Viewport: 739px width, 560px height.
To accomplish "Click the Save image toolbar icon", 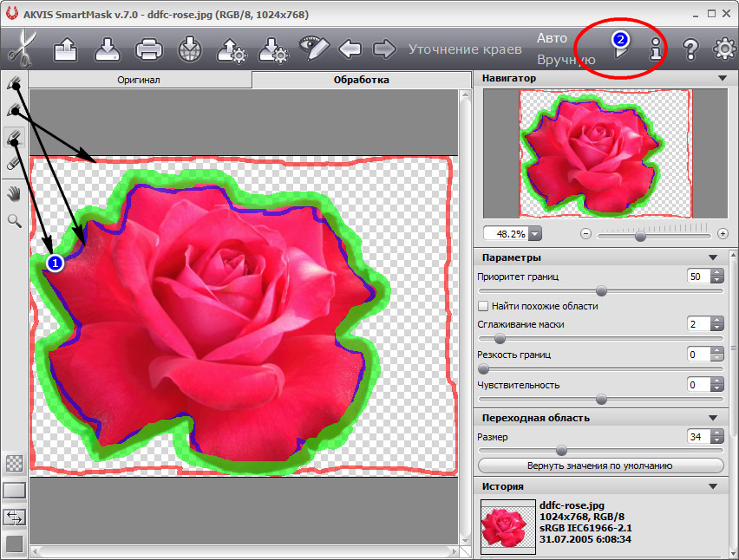I will 108,49.
